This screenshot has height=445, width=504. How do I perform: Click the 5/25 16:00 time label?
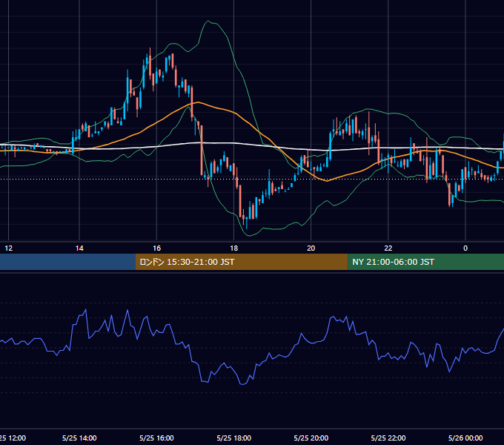tap(156, 438)
